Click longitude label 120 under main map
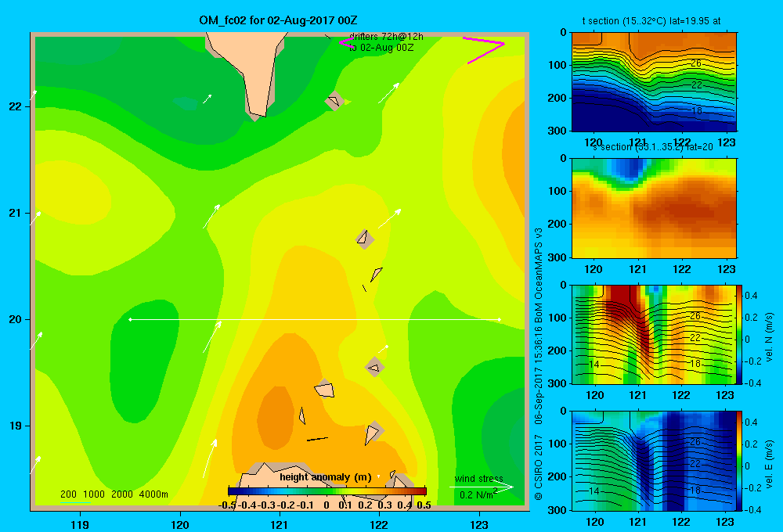This screenshot has height=532, width=783. click(x=180, y=524)
